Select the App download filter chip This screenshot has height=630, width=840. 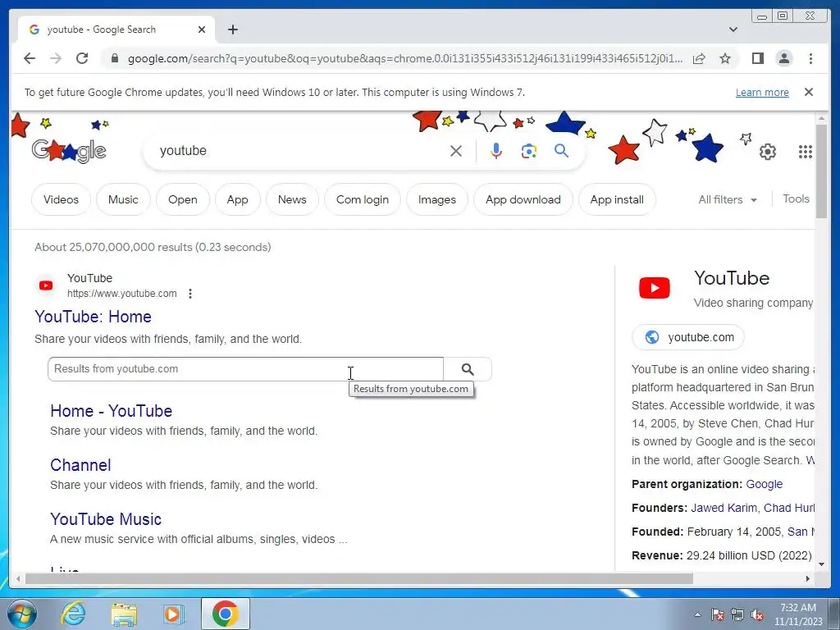(523, 199)
